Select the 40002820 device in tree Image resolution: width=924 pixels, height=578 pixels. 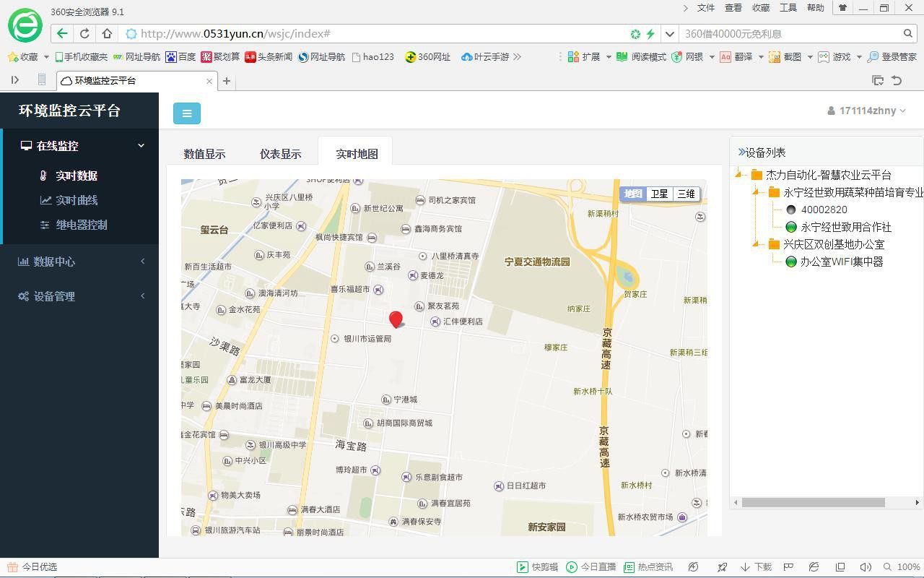pyautogui.click(x=824, y=210)
